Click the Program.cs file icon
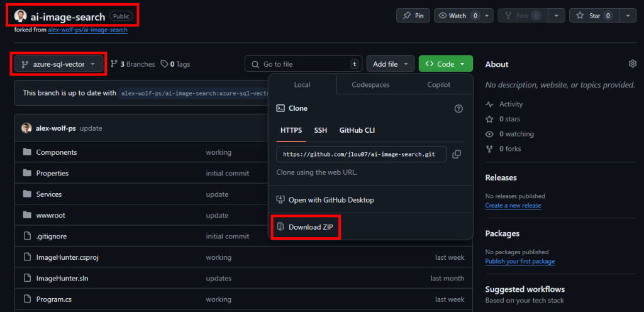Viewport: 644px width, 312px height. pos(27,299)
